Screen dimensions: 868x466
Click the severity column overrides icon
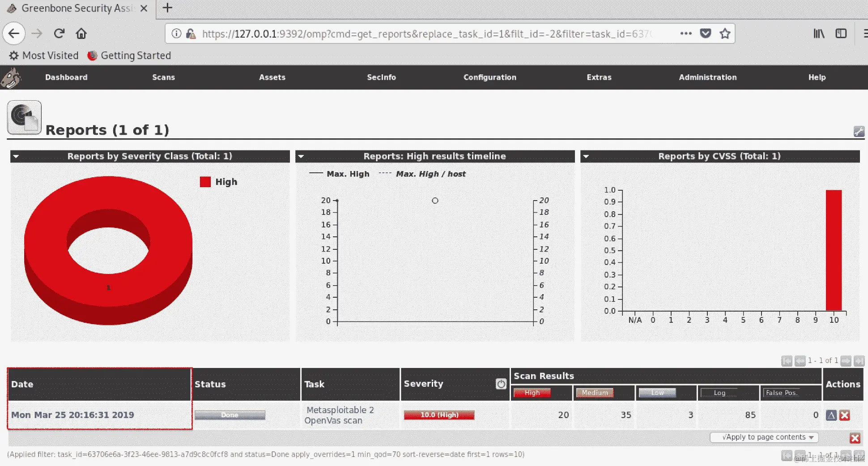click(501, 384)
